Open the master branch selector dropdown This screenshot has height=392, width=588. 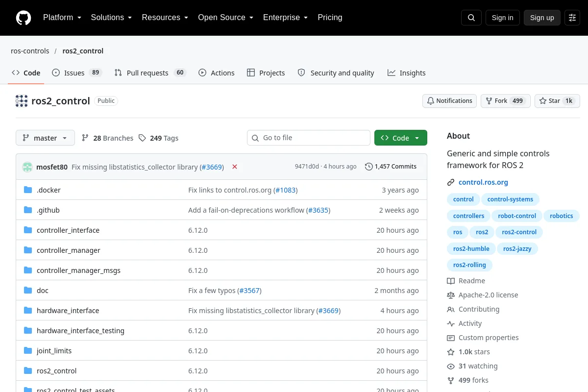pyautogui.click(x=45, y=138)
